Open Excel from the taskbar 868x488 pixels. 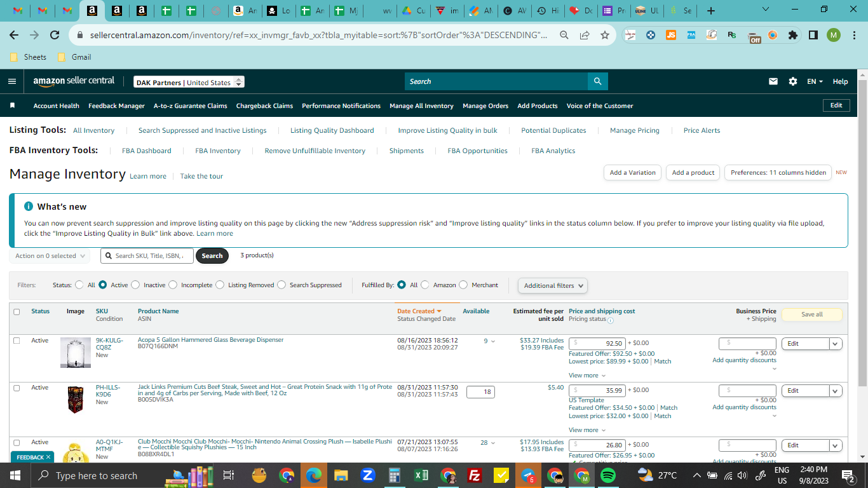click(x=421, y=475)
